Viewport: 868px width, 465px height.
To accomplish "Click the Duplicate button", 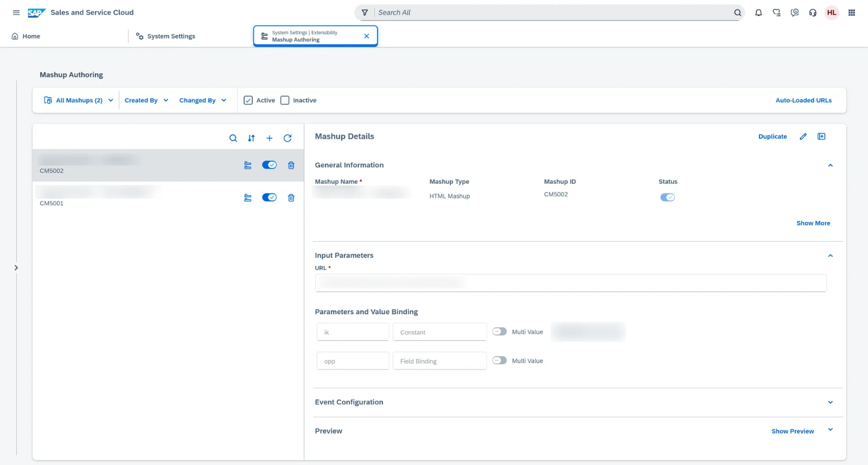I will (773, 137).
